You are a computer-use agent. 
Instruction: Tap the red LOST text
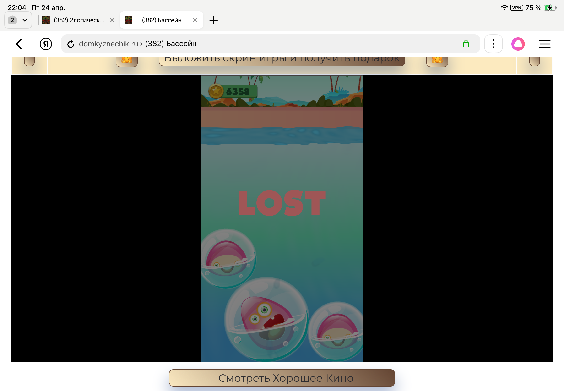282,203
